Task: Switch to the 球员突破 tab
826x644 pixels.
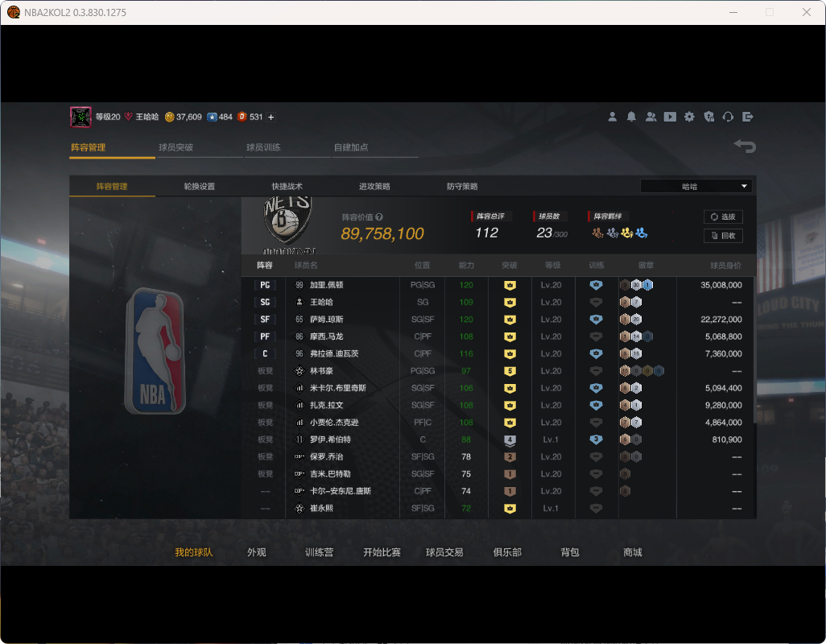Action: [x=176, y=148]
